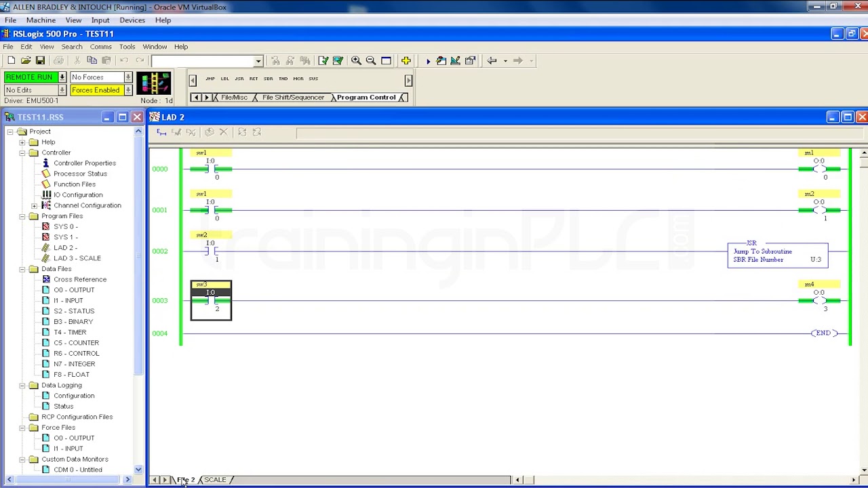Collapse the Program Files folder

pyautogui.click(x=22, y=216)
